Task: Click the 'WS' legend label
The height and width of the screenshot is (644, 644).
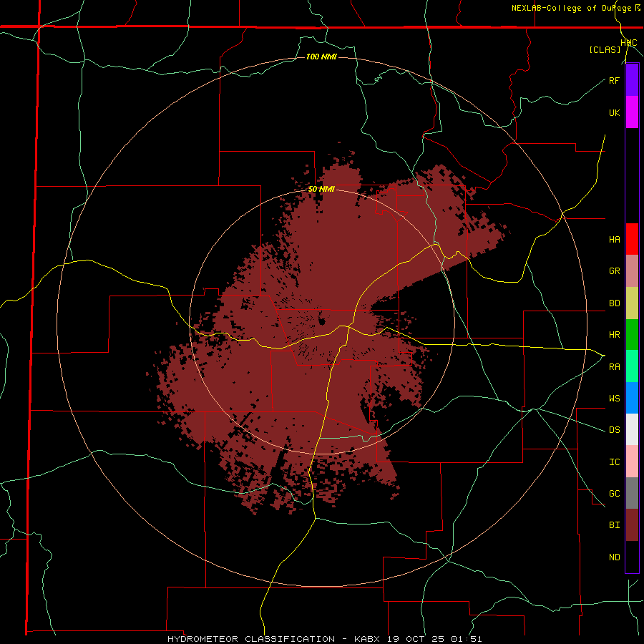Action: pos(614,399)
